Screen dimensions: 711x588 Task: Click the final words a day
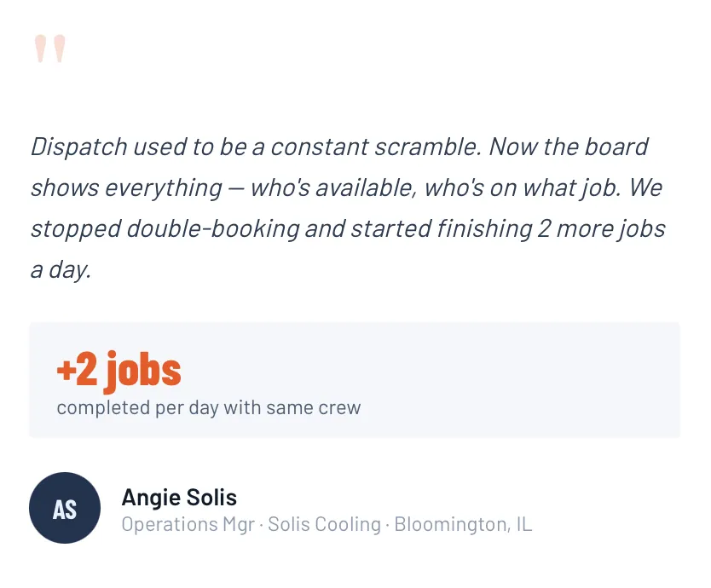61,269
